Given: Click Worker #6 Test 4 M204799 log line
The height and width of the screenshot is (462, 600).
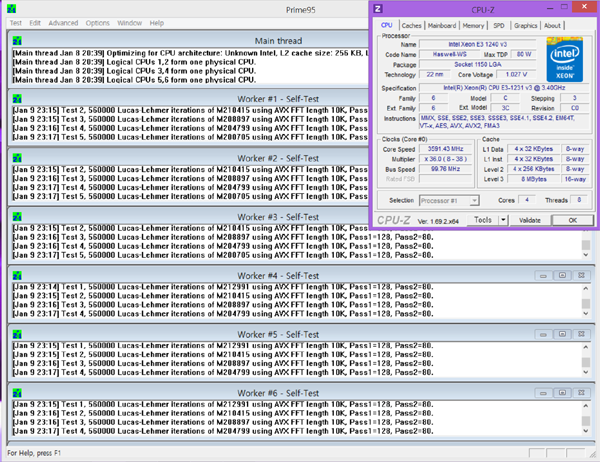Looking at the screenshot, I should (223, 431).
